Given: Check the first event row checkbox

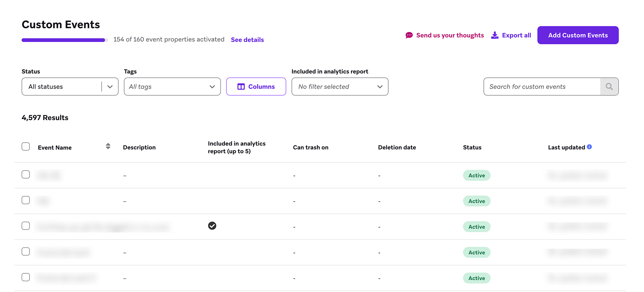Looking at the screenshot, I should pos(25,174).
